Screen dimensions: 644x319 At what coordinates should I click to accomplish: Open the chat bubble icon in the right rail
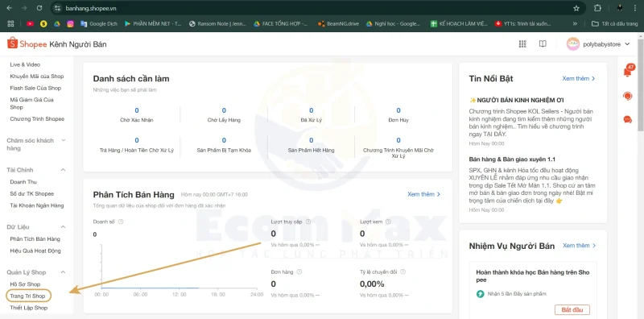pyautogui.click(x=628, y=119)
